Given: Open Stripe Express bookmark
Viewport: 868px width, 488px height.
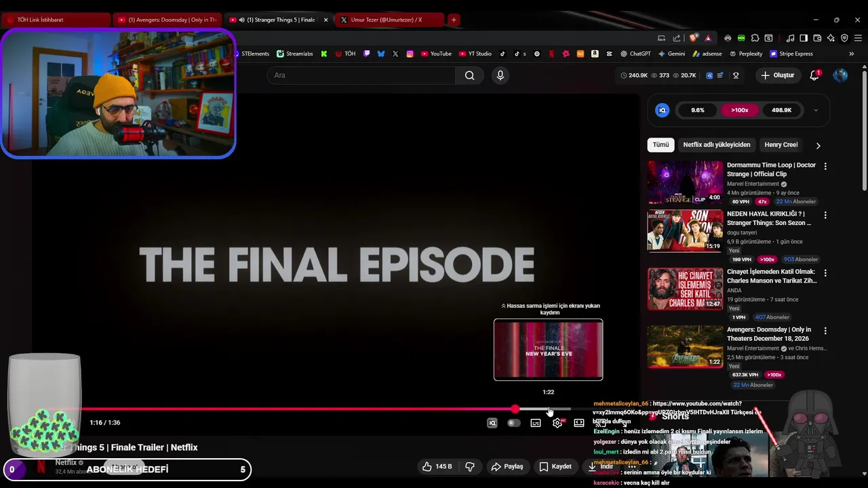Looking at the screenshot, I should click(791, 54).
